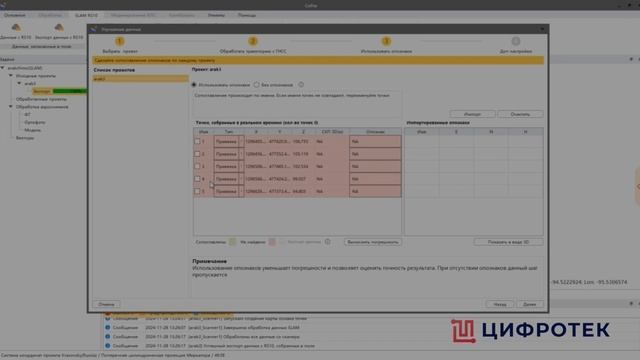Open type dropdown 'Привязка' for point 4
Image resolution: width=640 pixels, height=360 pixels.
pyautogui.click(x=229, y=179)
